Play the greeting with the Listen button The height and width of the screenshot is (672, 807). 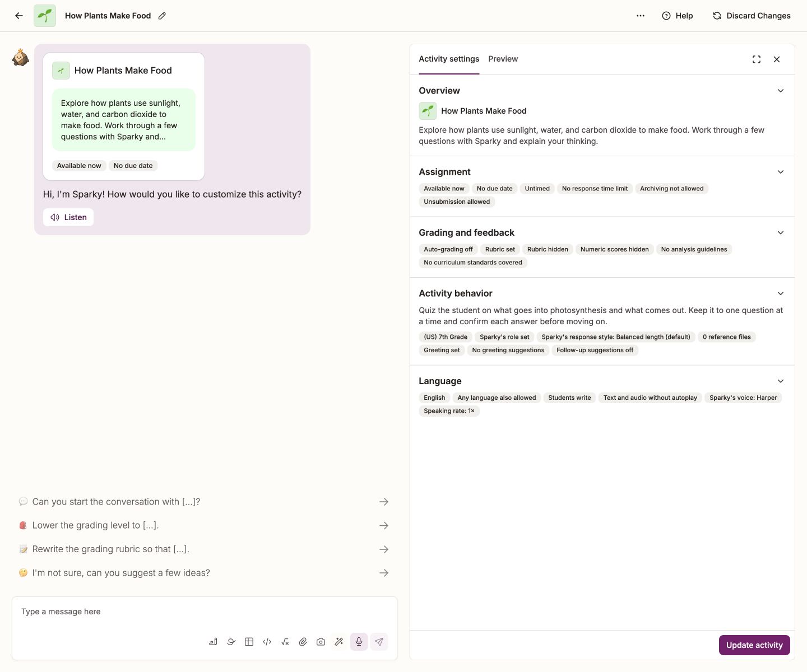(68, 217)
